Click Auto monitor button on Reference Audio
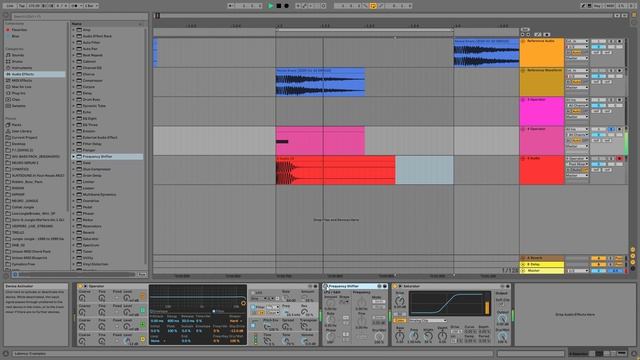 pos(576,53)
